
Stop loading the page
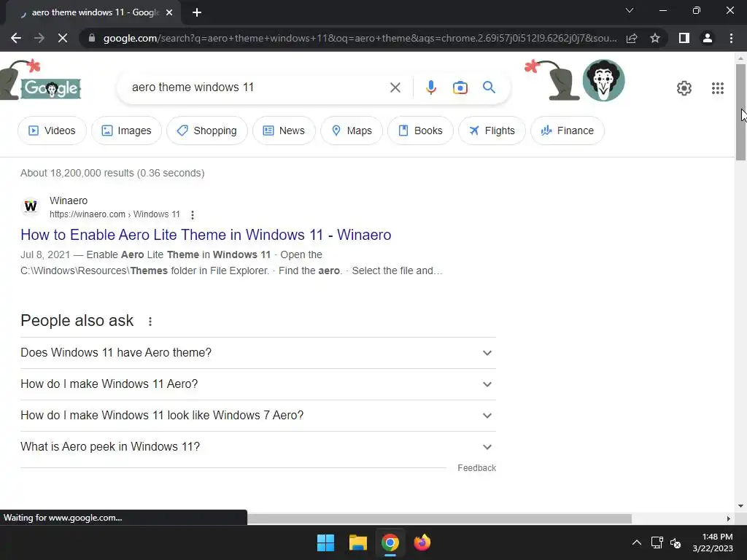pyautogui.click(x=63, y=38)
